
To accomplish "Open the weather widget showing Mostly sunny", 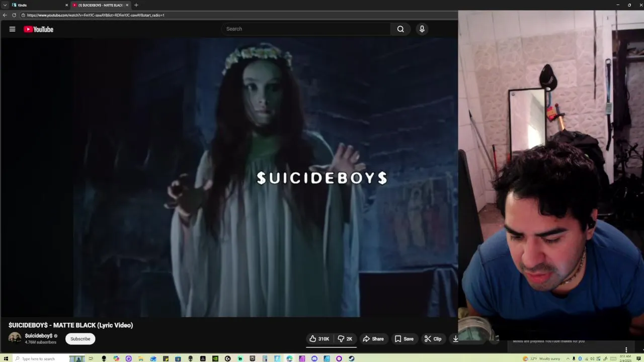I will pos(541,358).
